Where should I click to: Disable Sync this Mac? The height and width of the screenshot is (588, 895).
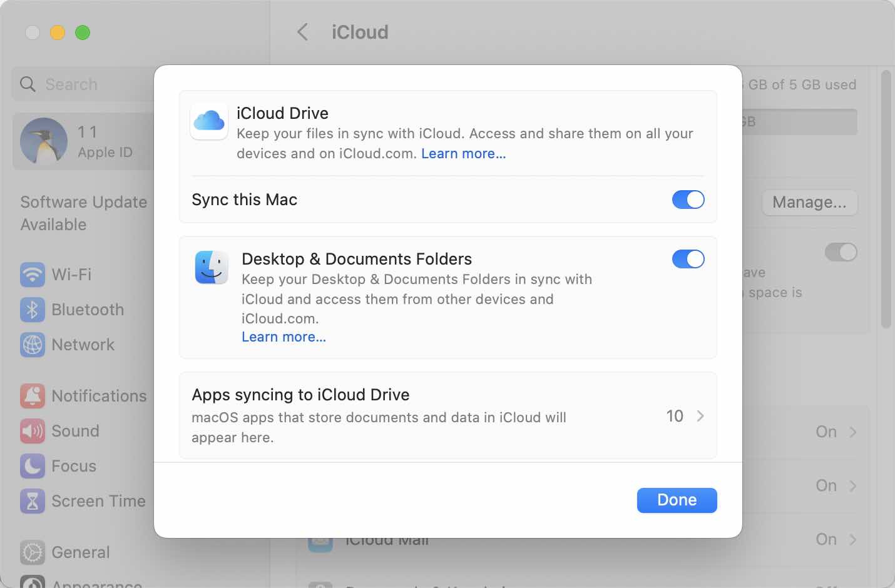(688, 200)
